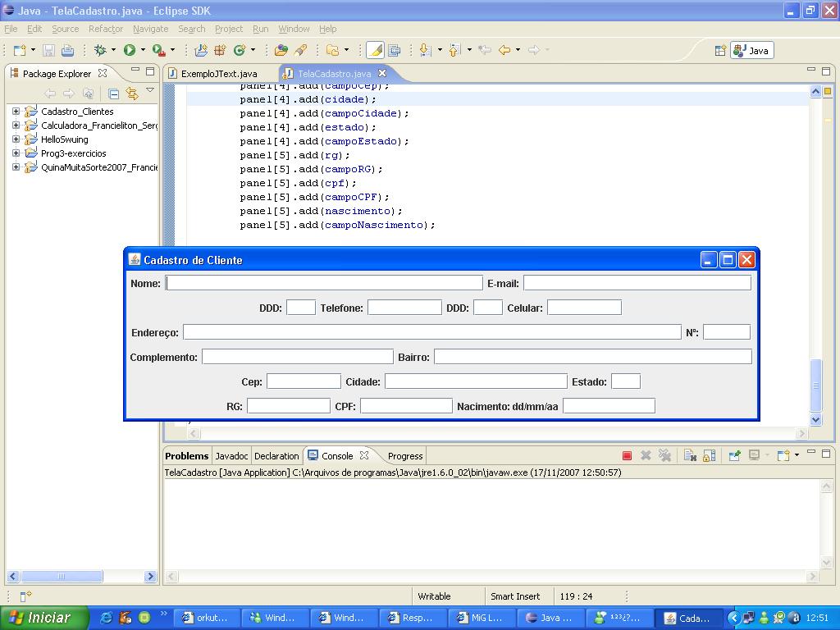The image size is (840, 630).
Task: Click the Nome text field
Action: point(324,283)
